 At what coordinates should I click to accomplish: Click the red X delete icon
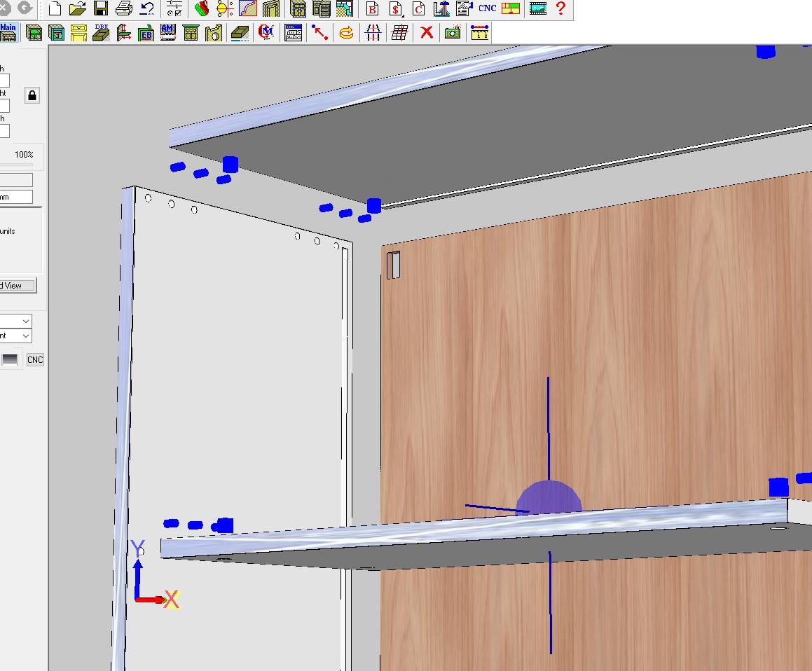pos(426,32)
